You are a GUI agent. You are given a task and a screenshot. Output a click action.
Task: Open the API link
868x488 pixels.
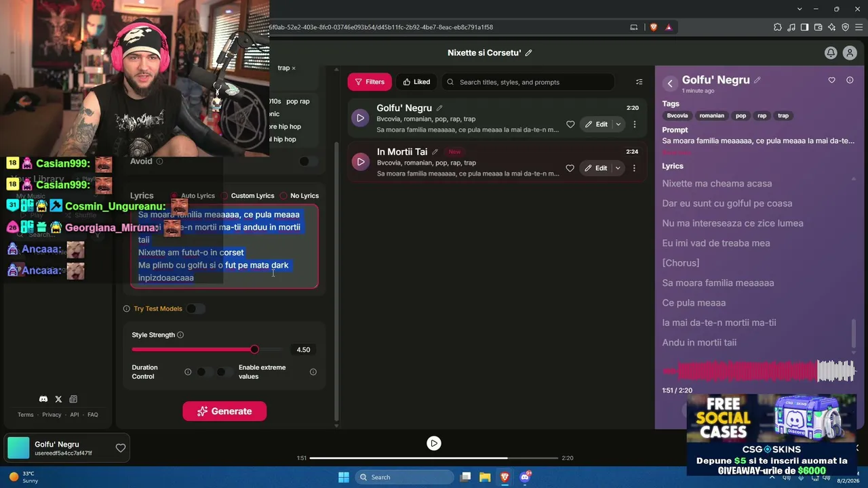75,415
